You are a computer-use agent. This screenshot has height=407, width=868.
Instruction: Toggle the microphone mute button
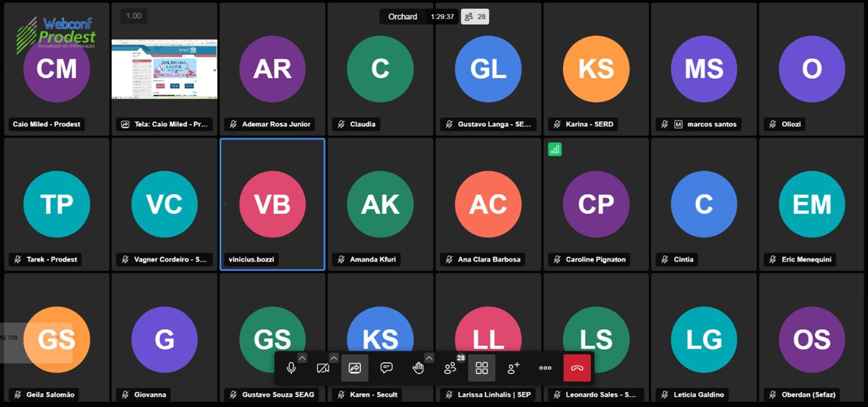(x=291, y=368)
